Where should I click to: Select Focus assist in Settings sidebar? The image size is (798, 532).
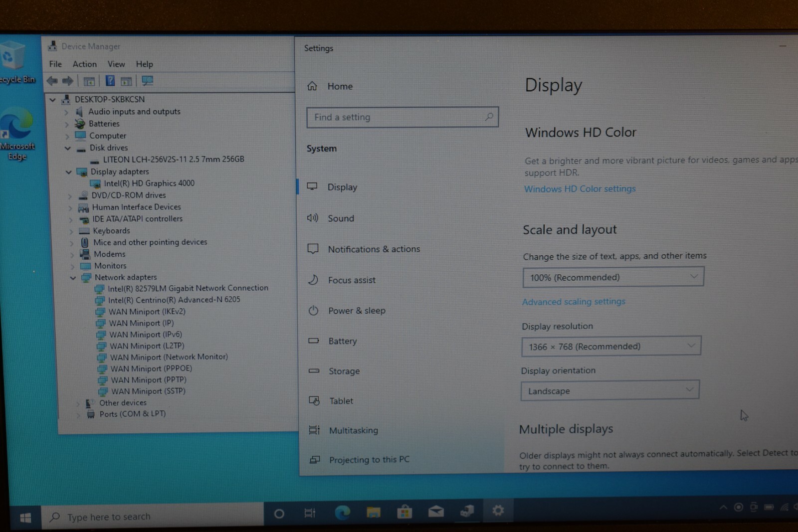coord(352,280)
